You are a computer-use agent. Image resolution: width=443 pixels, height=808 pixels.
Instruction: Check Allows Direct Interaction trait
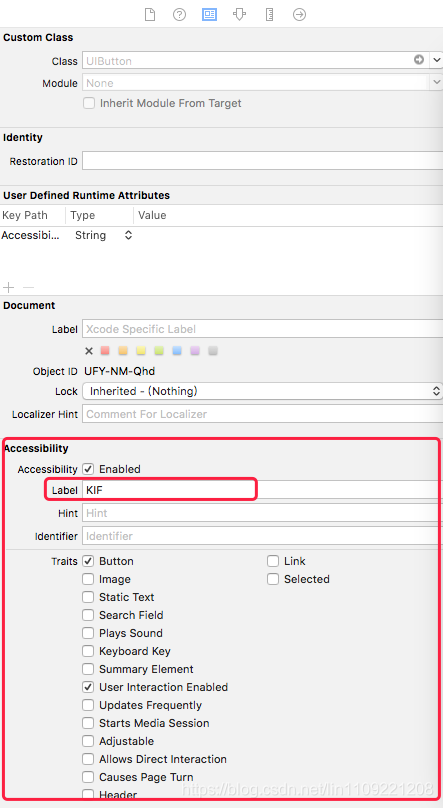point(89,760)
